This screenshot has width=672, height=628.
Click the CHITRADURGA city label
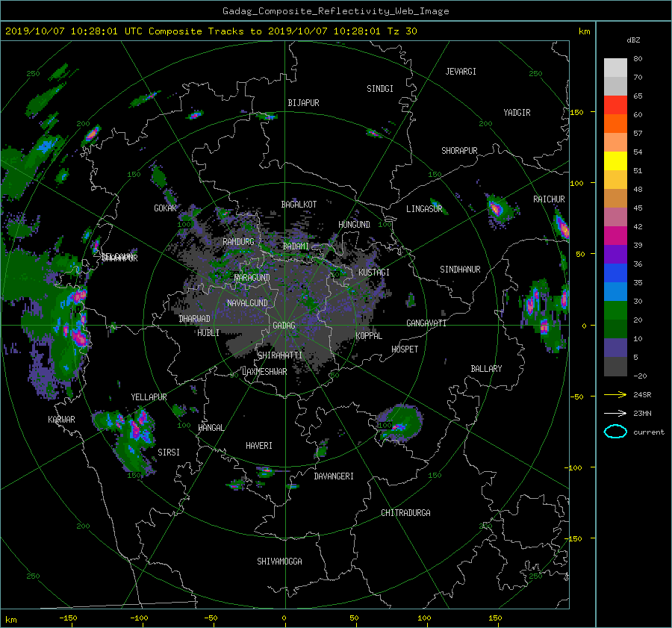pyautogui.click(x=406, y=513)
